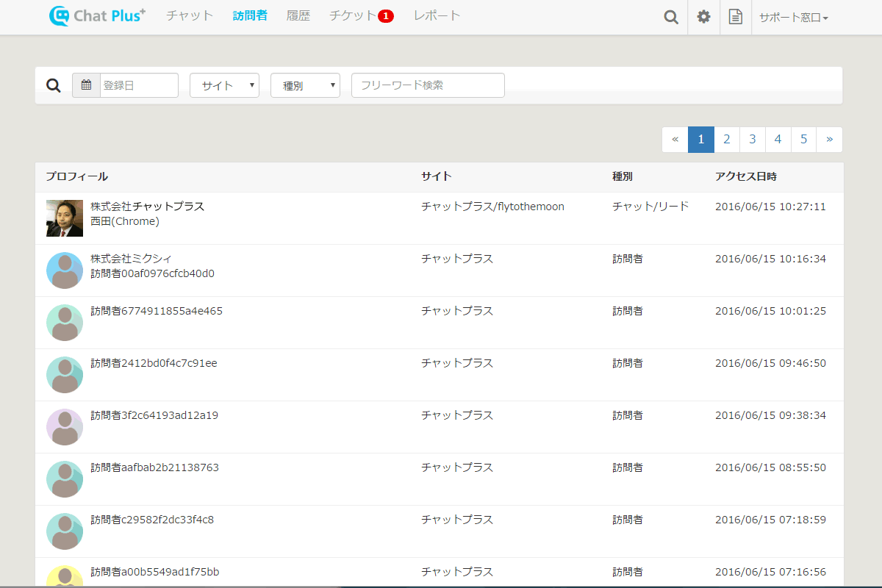Image resolution: width=882 pixels, height=588 pixels.
Task: Click the 登録日 date input field
Action: tap(139, 85)
